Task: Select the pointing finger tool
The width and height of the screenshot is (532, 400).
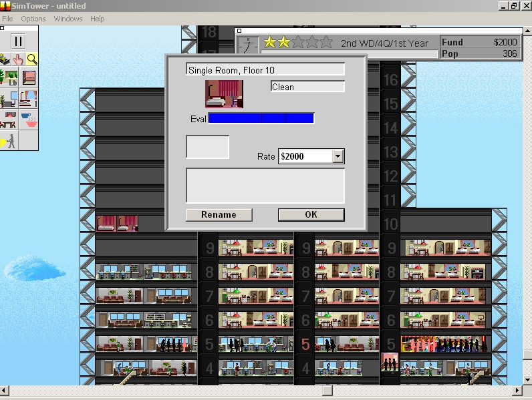Action: tap(18, 59)
